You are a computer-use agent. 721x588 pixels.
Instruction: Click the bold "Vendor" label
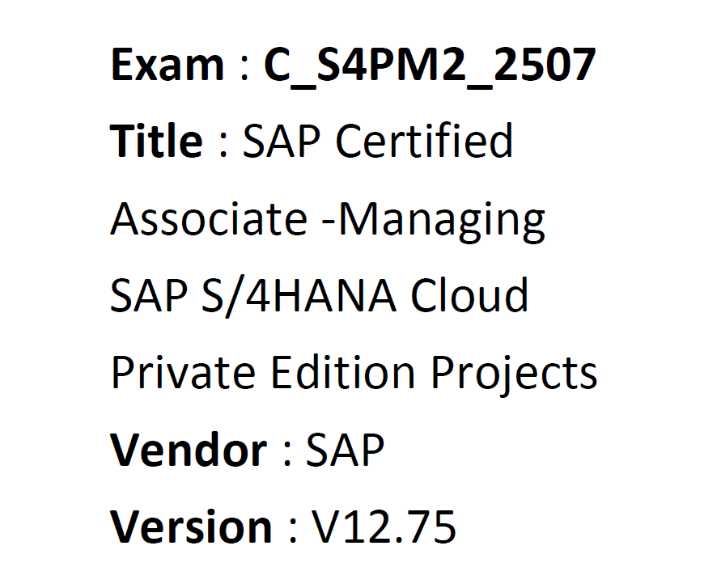pos(189,449)
